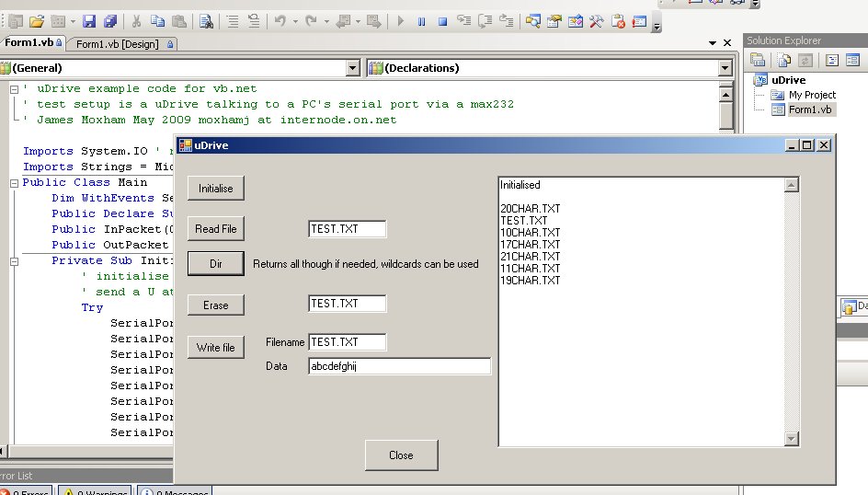Collapse the Private Sub Init outline node
The height and width of the screenshot is (495, 868).
[x=15, y=261]
